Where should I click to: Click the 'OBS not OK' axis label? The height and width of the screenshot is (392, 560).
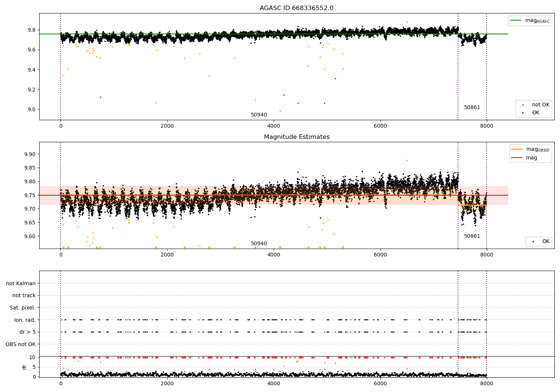pyautogui.click(x=21, y=344)
